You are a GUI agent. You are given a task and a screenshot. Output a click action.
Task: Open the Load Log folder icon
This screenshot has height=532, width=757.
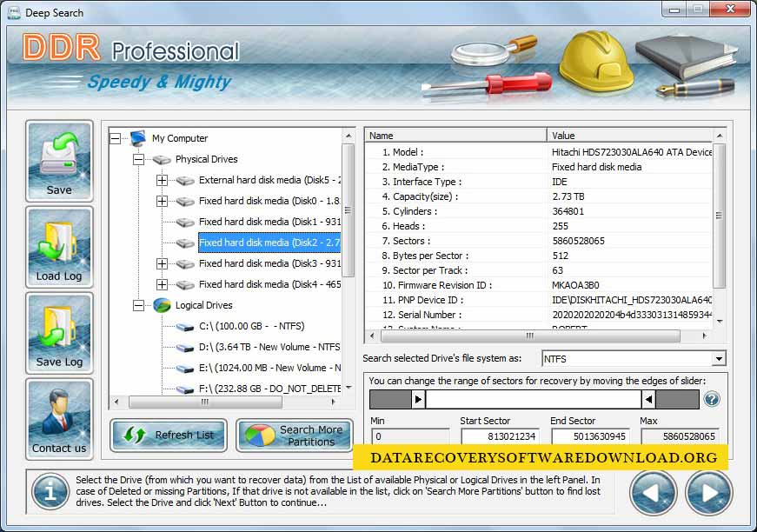59,247
